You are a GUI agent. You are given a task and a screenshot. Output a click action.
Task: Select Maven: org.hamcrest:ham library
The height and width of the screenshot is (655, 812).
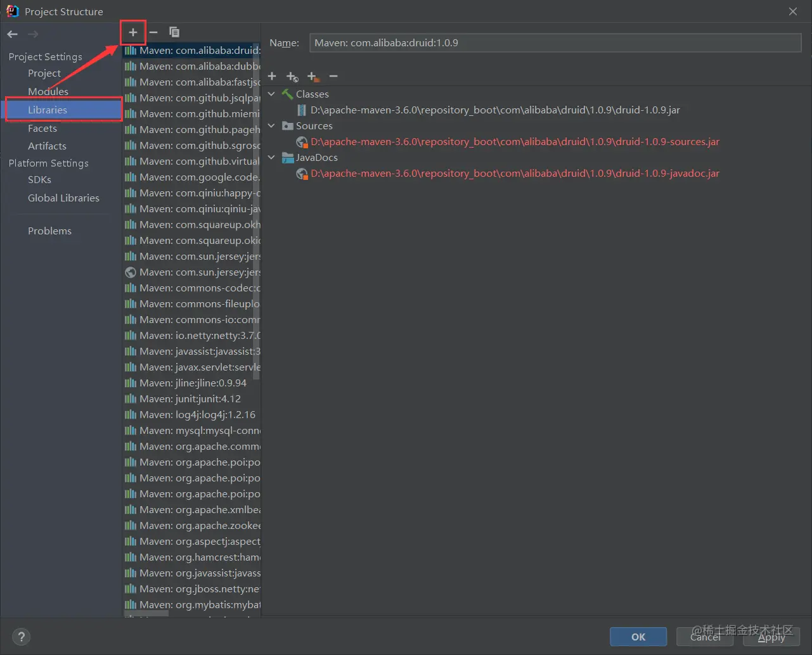[191, 557]
